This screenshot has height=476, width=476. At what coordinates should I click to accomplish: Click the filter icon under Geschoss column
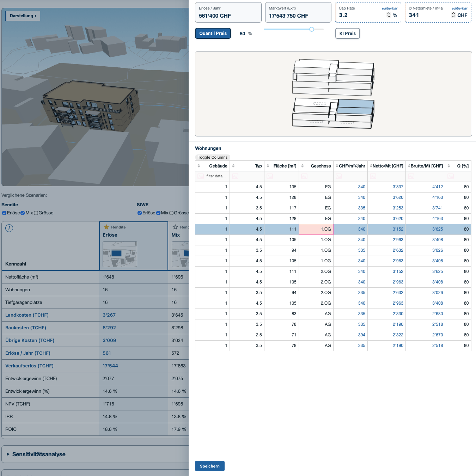point(304,176)
